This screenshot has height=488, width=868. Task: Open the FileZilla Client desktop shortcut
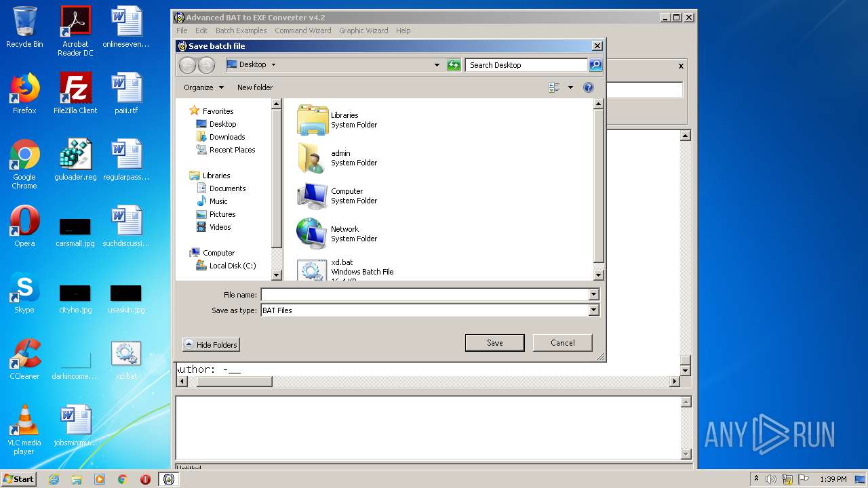pyautogui.click(x=75, y=94)
